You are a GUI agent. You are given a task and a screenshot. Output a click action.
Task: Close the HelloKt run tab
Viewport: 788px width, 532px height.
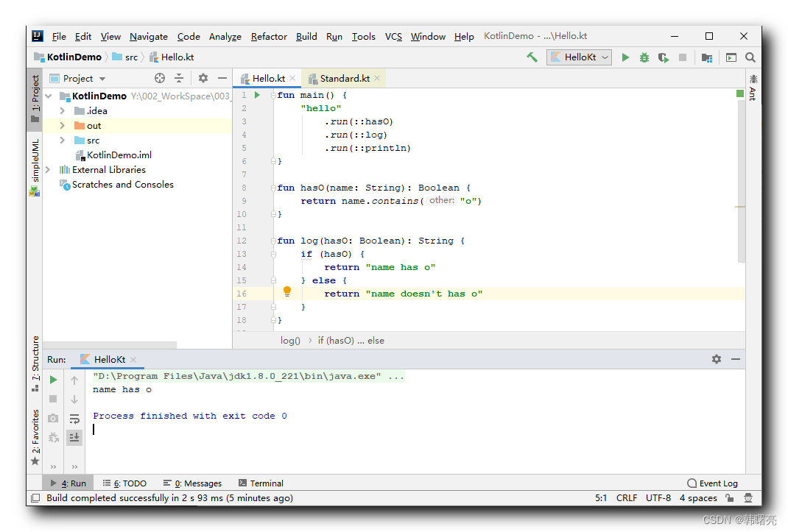[x=133, y=360]
